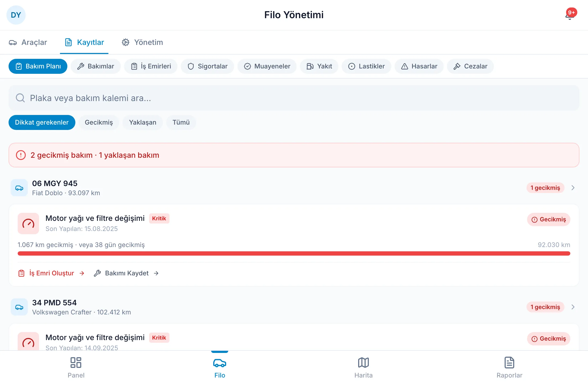Click the gauge icon on 06 MGY 945 maintenance card
Image resolution: width=588 pixels, height=385 pixels.
click(x=28, y=224)
